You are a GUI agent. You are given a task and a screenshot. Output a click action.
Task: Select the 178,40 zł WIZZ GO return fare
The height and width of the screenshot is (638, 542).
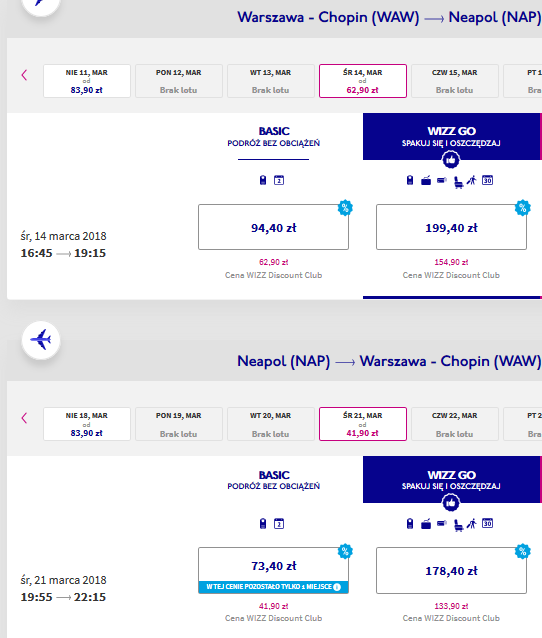tap(451, 570)
